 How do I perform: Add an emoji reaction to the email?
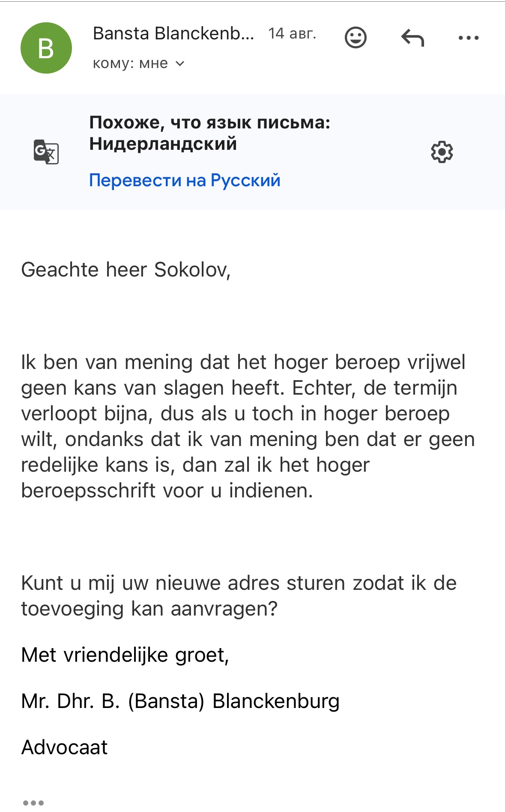356,38
